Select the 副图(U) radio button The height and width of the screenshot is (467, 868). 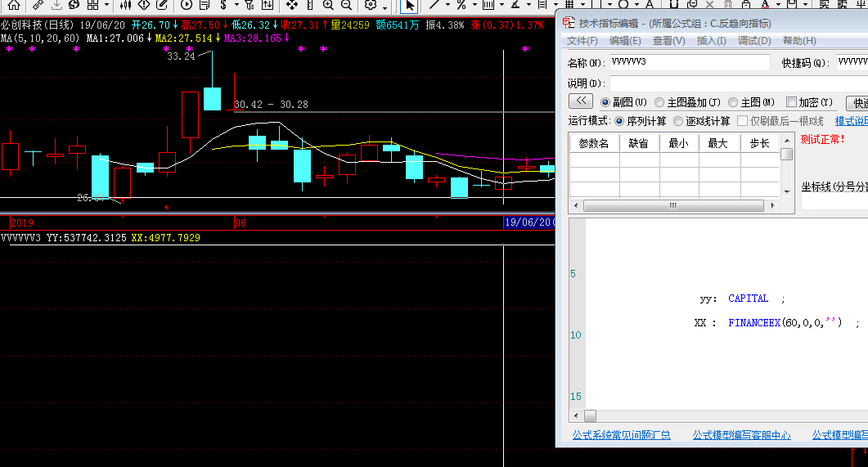(605, 102)
